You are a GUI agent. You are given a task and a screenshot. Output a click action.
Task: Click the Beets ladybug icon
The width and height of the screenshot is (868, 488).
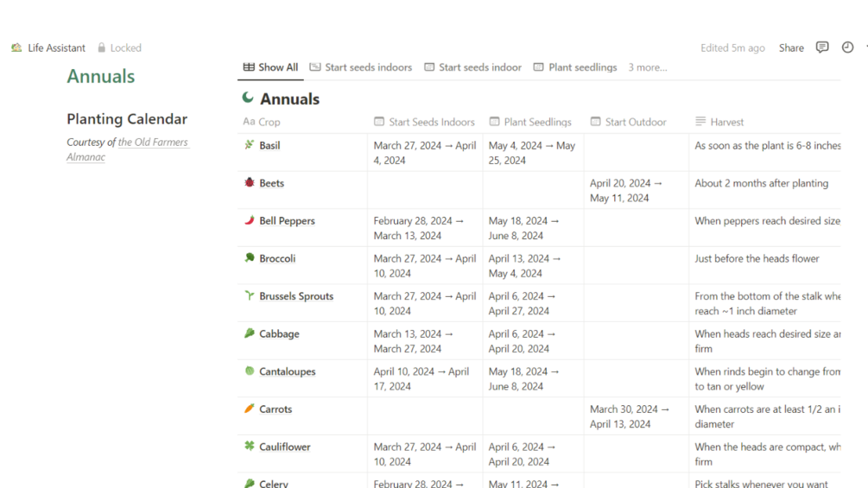[250, 183]
